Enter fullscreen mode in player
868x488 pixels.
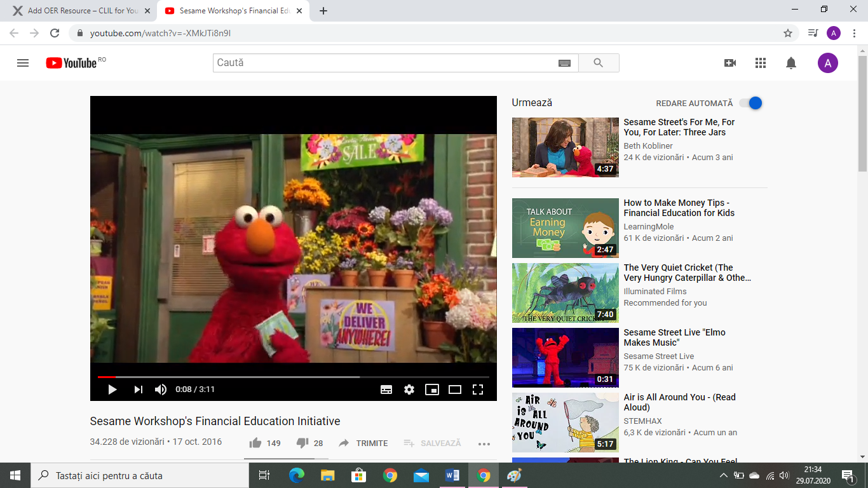click(x=478, y=390)
